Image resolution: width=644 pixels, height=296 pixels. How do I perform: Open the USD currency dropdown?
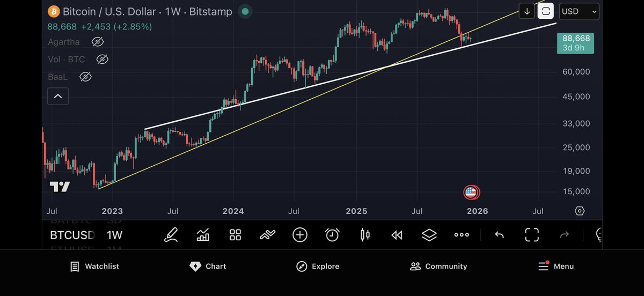click(x=579, y=11)
